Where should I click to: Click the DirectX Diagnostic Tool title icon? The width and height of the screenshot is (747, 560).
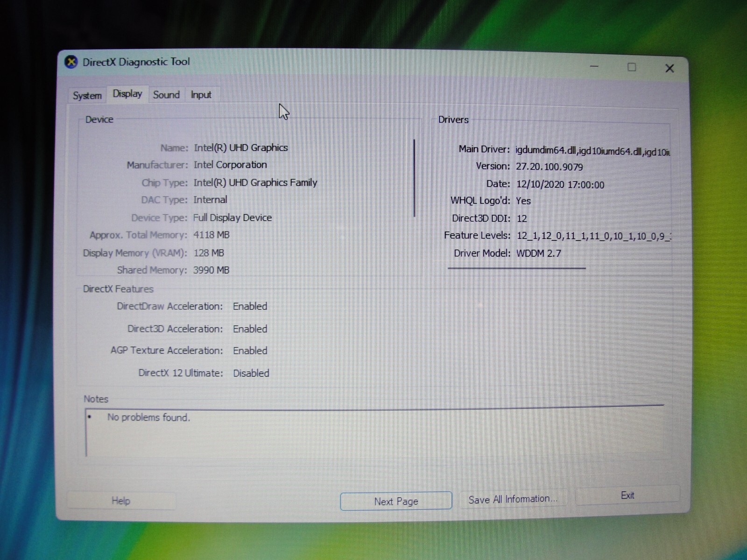(x=71, y=62)
